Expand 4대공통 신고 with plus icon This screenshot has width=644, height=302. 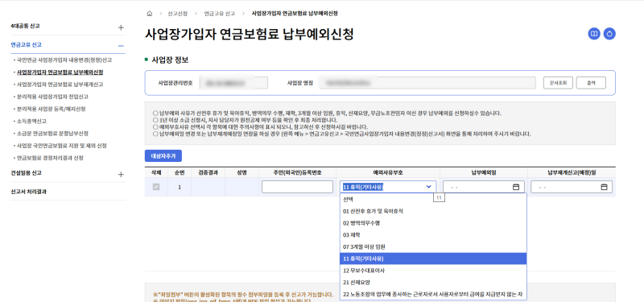tap(121, 27)
